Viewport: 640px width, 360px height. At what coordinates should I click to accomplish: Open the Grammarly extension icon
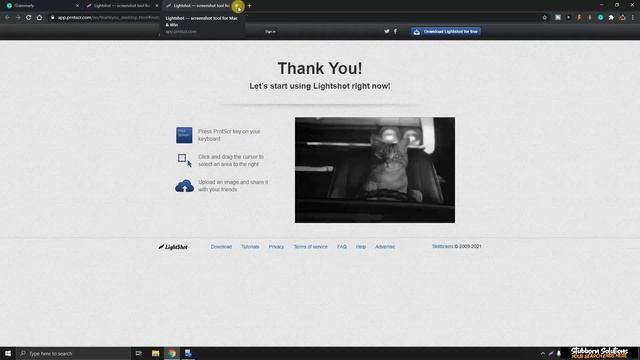click(x=600, y=18)
